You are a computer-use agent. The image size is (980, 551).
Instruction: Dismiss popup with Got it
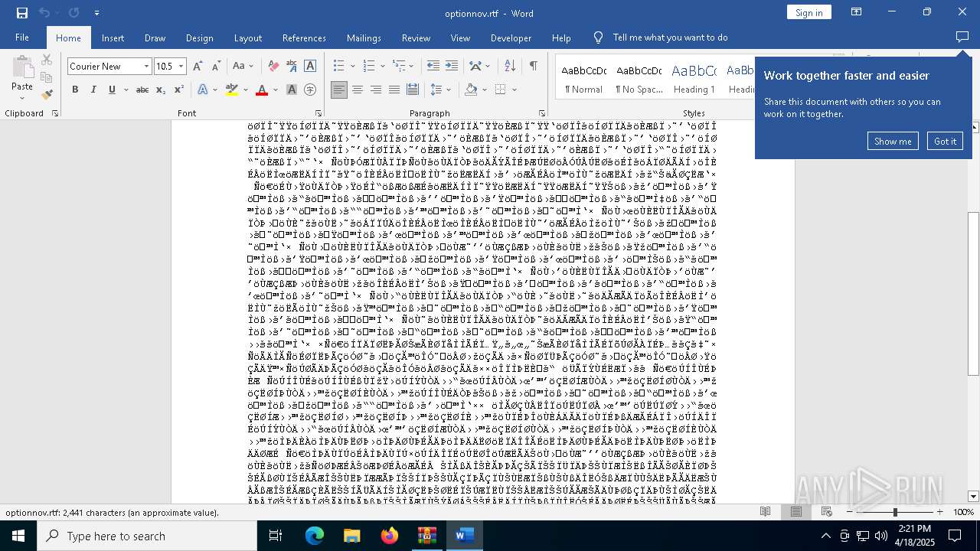tap(945, 141)
